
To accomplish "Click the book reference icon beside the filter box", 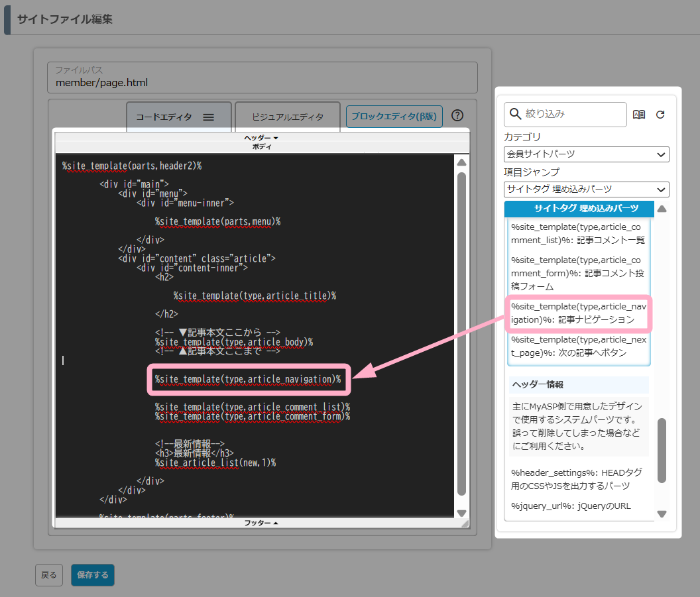I will [639, 115].
